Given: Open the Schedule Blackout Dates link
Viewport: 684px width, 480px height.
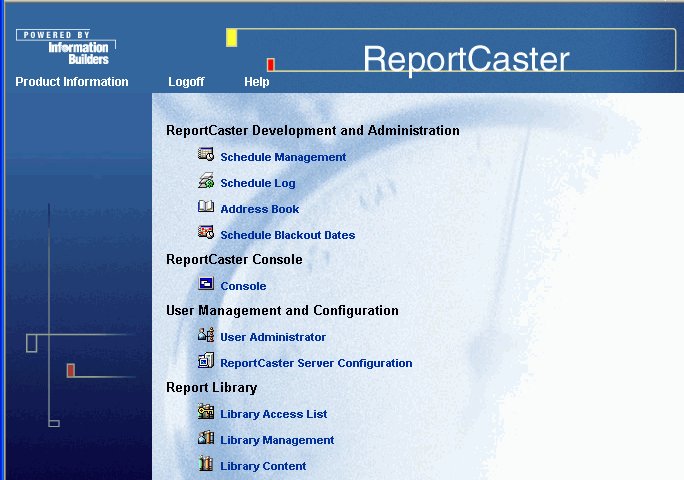Looking at the screenshot, I should tap(287, 235).
